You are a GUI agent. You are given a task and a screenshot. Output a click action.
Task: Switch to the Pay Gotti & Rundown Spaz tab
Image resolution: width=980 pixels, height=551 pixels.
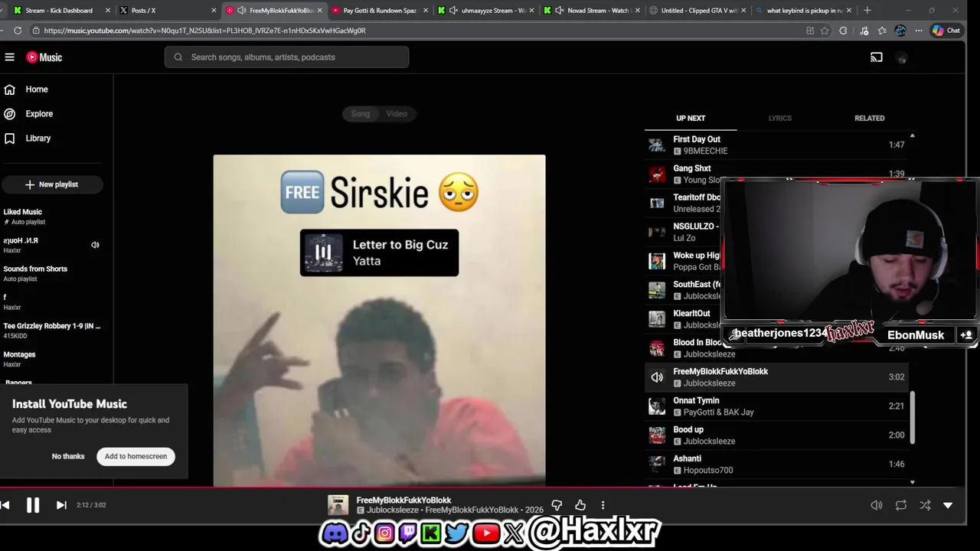[380, 11]
